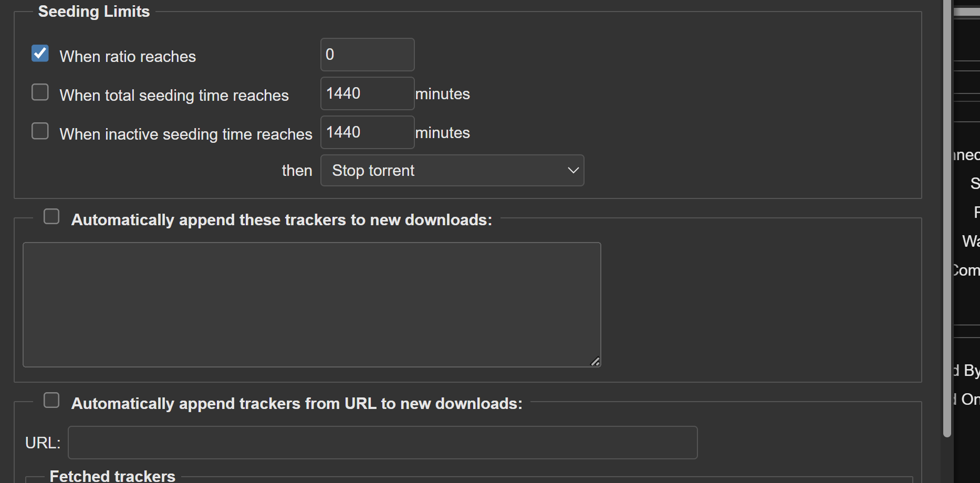Click 'Automatically append these trackers' label text

282,220
